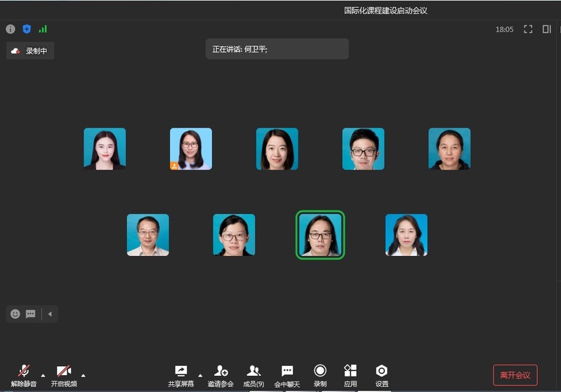Open the meeting info icon

point(11,29)
